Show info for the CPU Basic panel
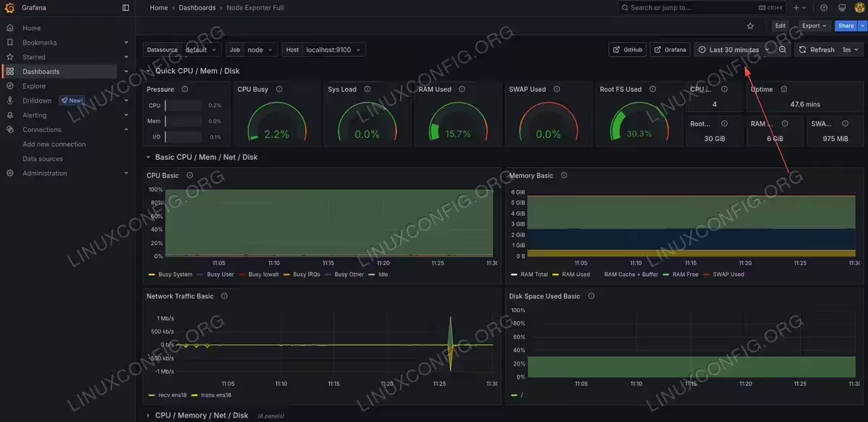 190,176
